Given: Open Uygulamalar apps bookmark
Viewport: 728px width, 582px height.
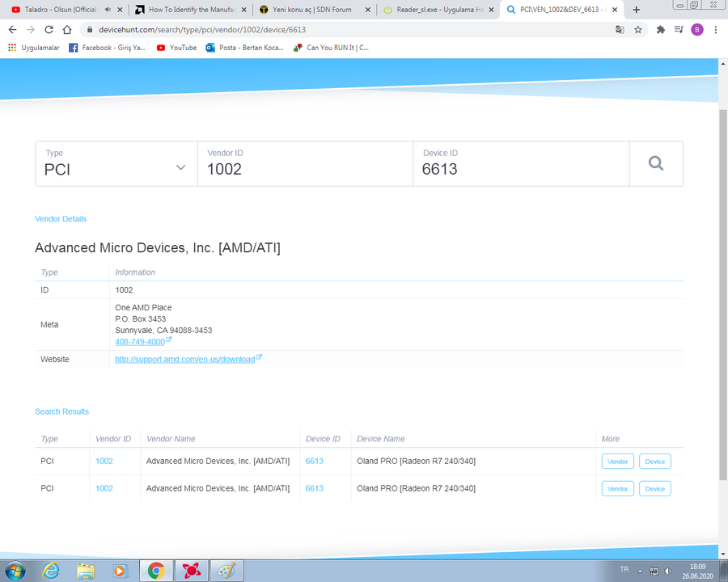Looking at the screenshot, I should [x=34, y=48].
